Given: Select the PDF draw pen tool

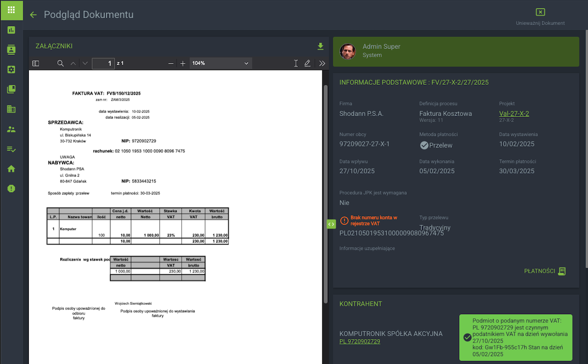Looking at the screenshot, I should pos(307,63).
